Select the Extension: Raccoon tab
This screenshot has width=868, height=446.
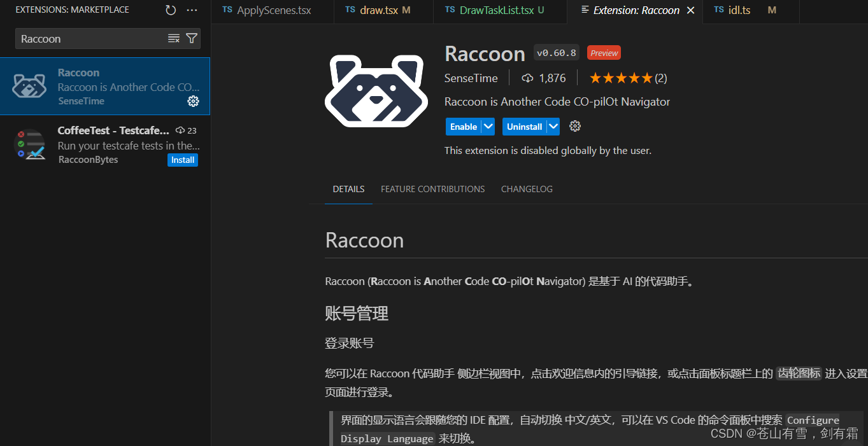[634, 11]
